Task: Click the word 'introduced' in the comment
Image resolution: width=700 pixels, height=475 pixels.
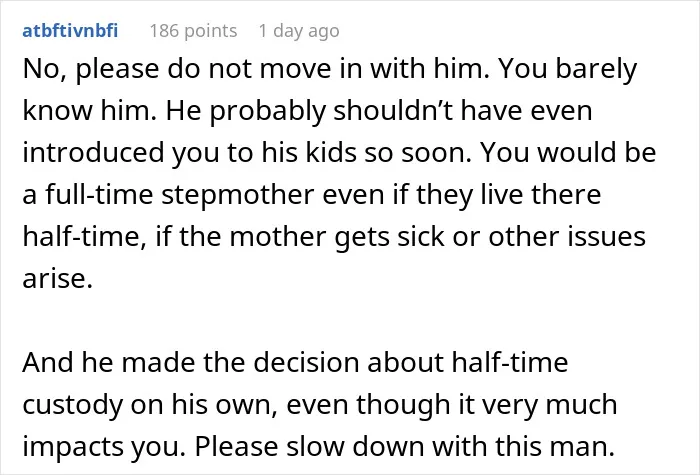Action: (93, 153)
